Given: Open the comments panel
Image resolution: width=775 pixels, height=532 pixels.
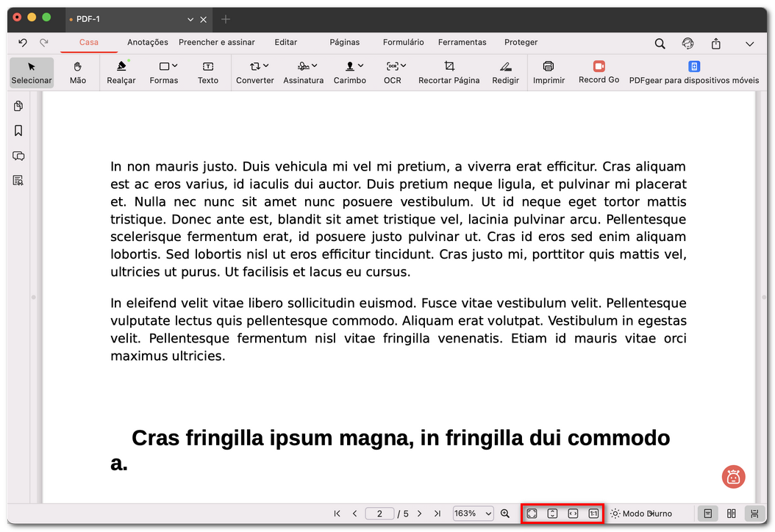Looking at the screenshot, I should click(18, 156).
